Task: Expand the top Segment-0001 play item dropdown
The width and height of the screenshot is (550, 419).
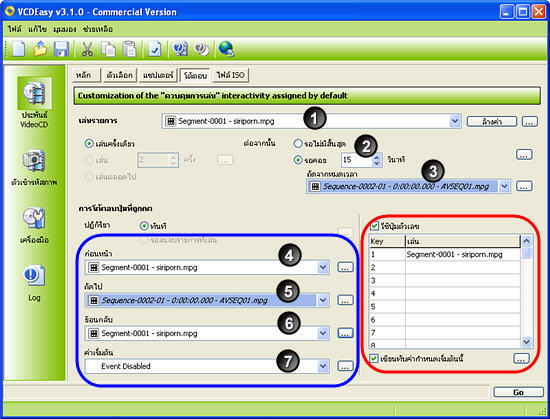Action: point(455,121)
